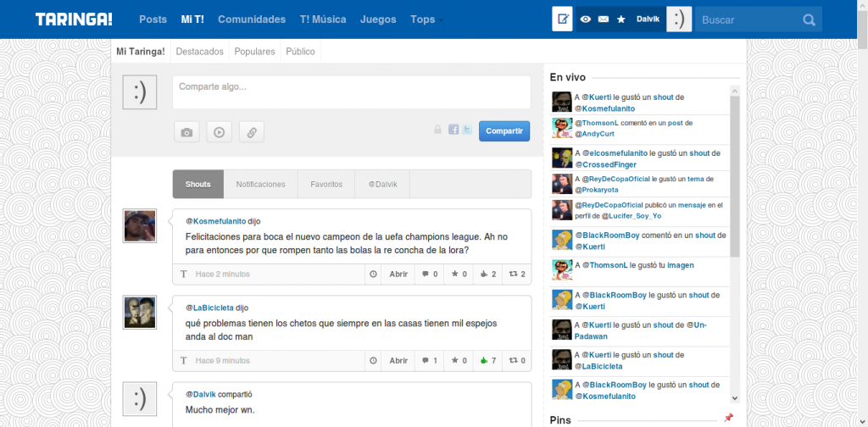
Task: Open the Tops dropdown menu
Action: coord(427,19)
